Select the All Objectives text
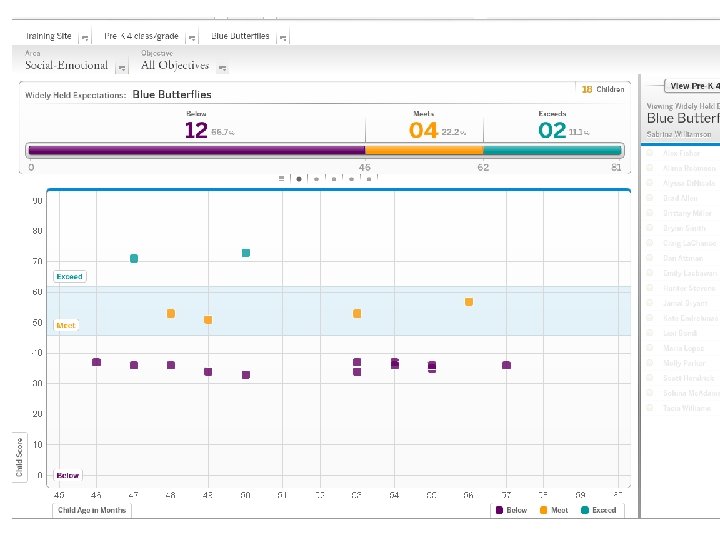Viewport: 720px width, 540px height. (175, 65)
